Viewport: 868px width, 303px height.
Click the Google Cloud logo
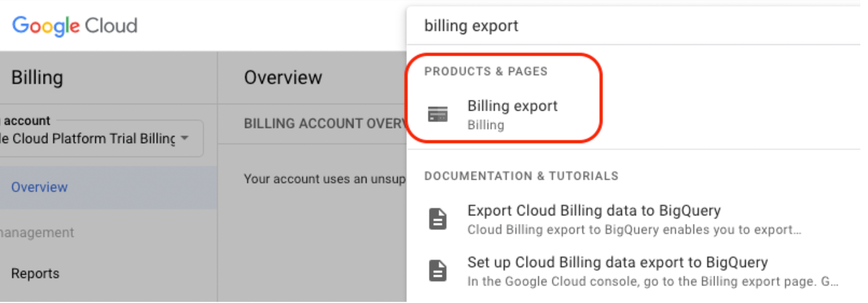click(75, 26)
